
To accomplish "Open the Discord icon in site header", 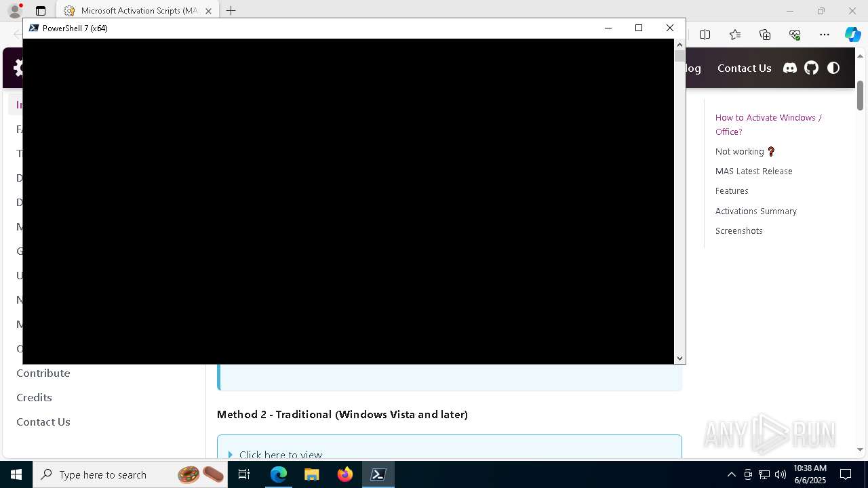I will point(790,68).
